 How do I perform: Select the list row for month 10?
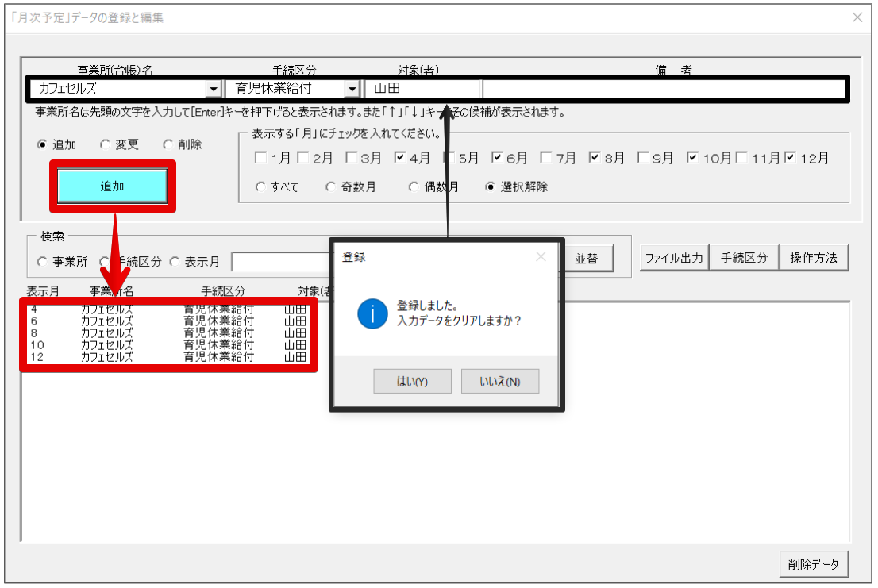tap(168, 345)
